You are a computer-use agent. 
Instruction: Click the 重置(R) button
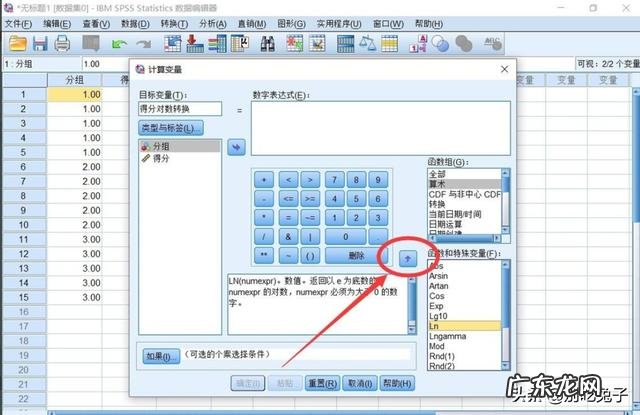pyautogui.click(x=322, y=383)
